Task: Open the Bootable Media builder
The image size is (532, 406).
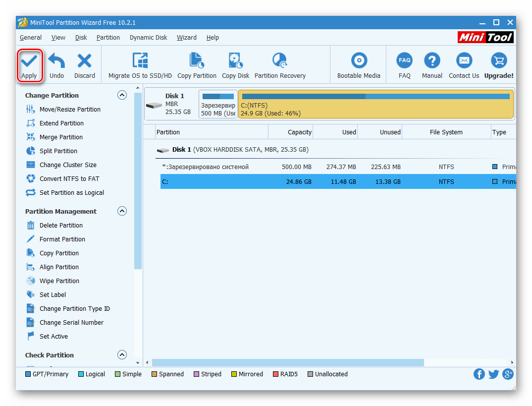Action: click(359, 61)
